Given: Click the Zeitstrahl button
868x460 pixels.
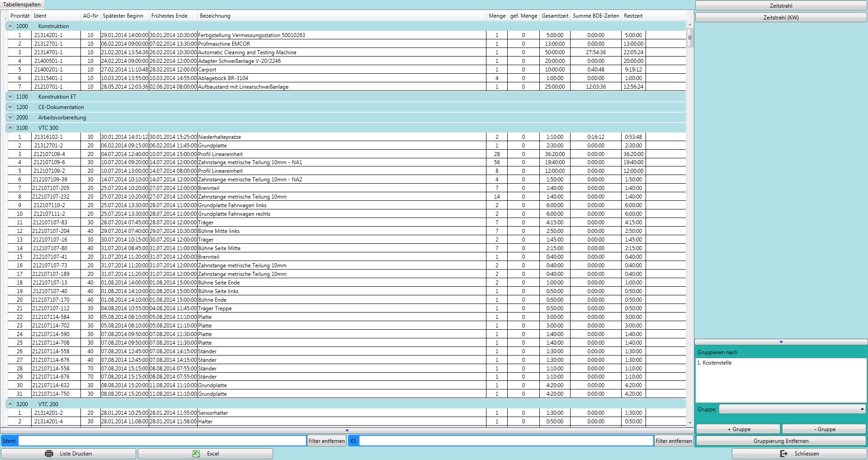Looking at the screenshot, I should click(781, 6).
